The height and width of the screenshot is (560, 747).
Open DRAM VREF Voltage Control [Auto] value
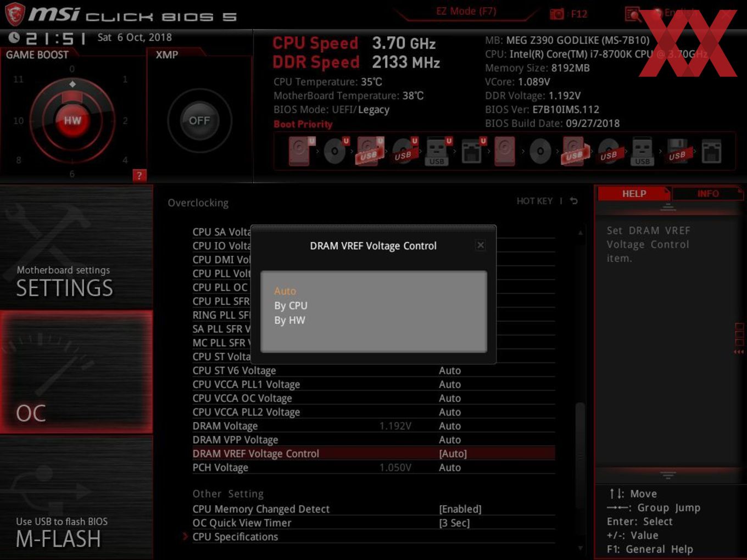click(x=453, y=453)
